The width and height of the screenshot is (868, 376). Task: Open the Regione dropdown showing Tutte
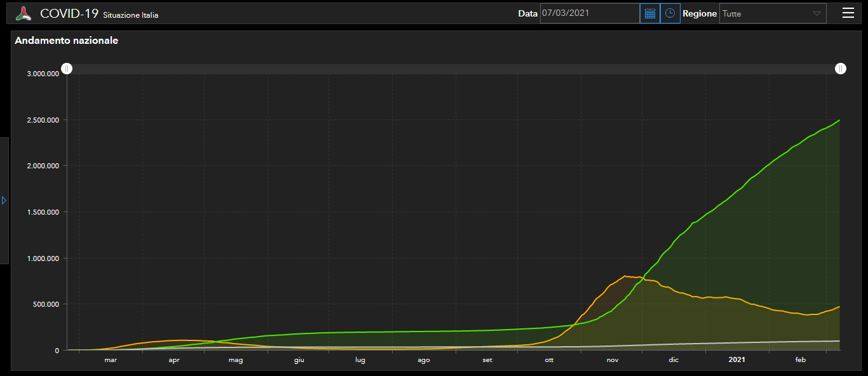(x=766, y=13)
